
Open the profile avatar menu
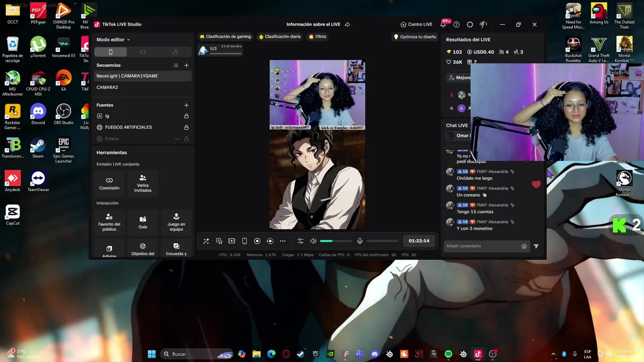tap(484, 24)
